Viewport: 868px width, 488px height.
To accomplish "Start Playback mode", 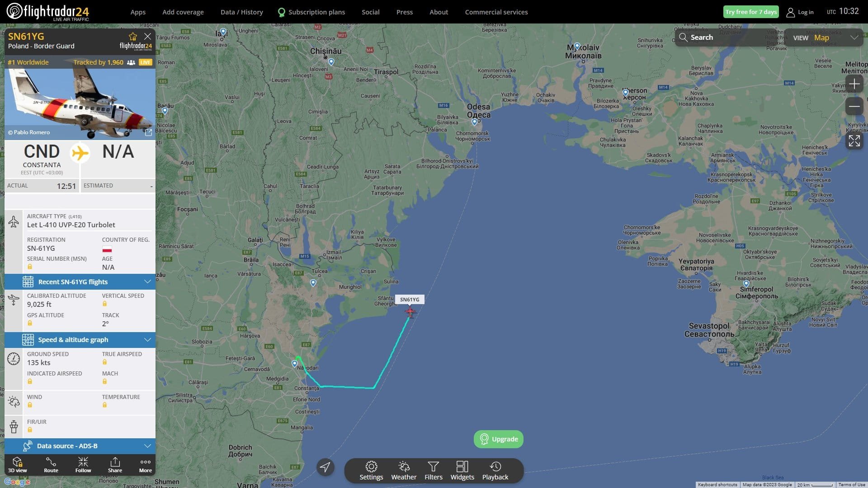I will 495,470.
